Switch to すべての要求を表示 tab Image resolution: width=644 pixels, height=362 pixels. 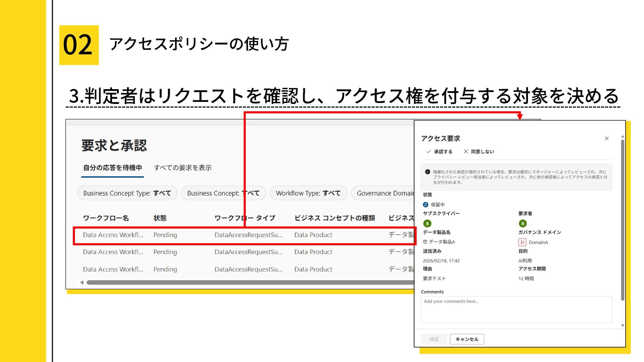(x=182, y=168)
